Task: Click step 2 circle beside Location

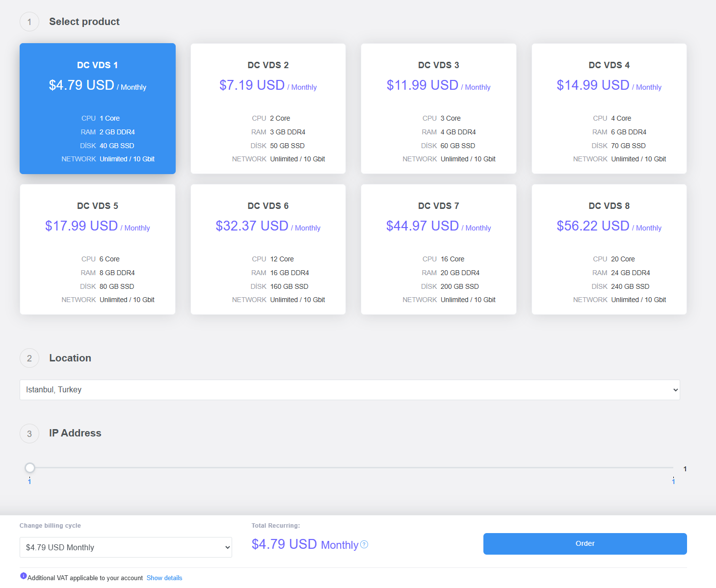Action: click(29, 358)
